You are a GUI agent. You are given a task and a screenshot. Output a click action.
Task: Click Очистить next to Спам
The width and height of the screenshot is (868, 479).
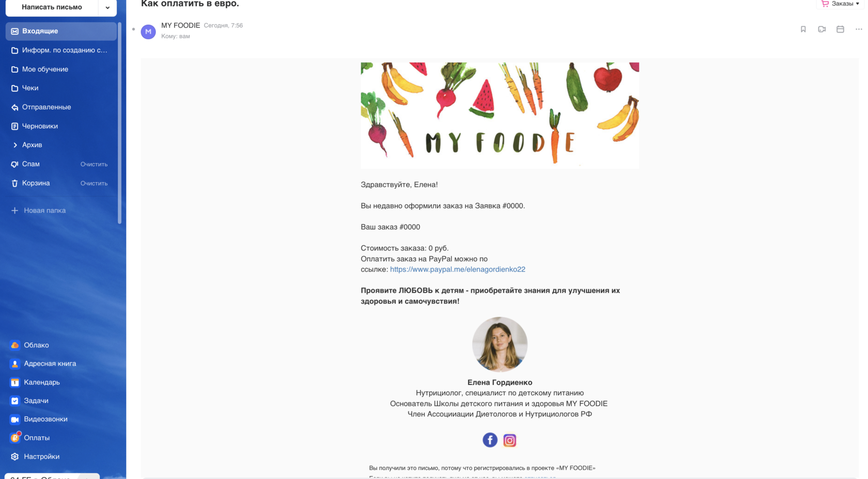[x=94, y=164]
